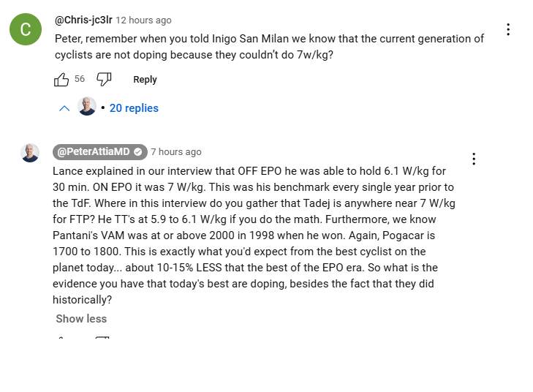Open the options menu for Chris-jc3lr's comment
Viewport: 533px width, 392px height.
pyautogui.click(x=508, y=29)
